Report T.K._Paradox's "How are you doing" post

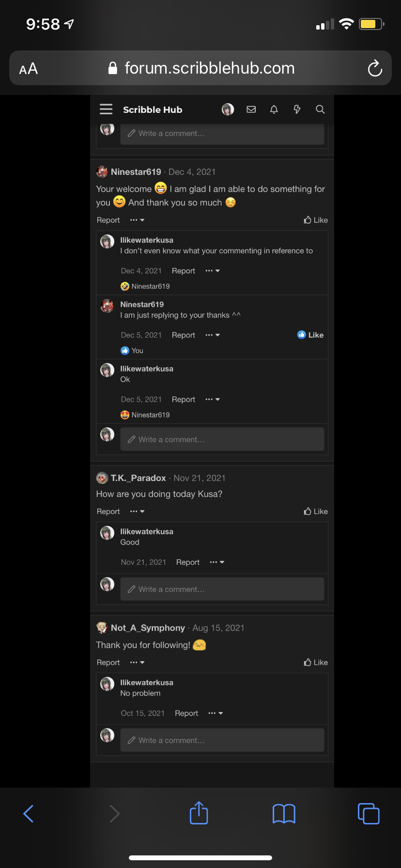tap(108, 511)
